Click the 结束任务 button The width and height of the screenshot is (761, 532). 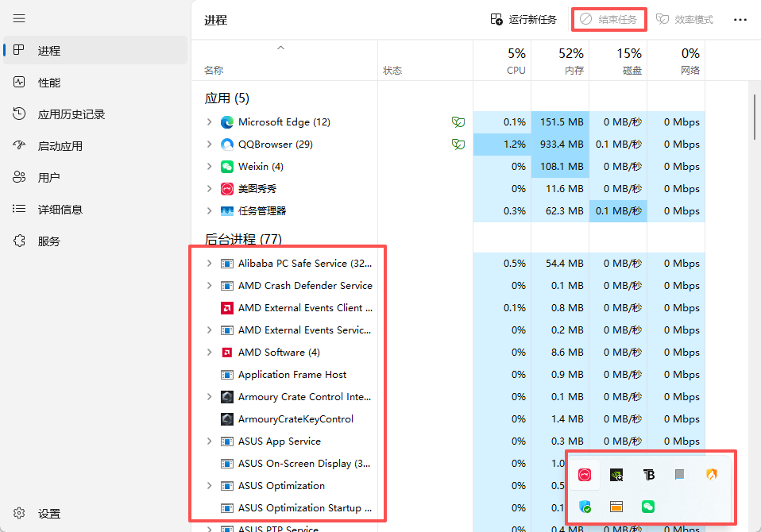pos(609,19)
